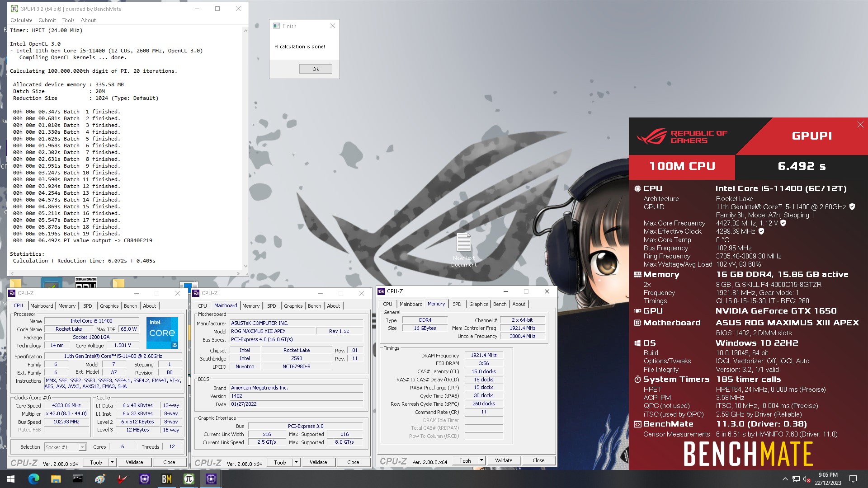Open the taskbar clock showing 9:05 PM
The image size is (868, 488).
click(x=828, y=479)
